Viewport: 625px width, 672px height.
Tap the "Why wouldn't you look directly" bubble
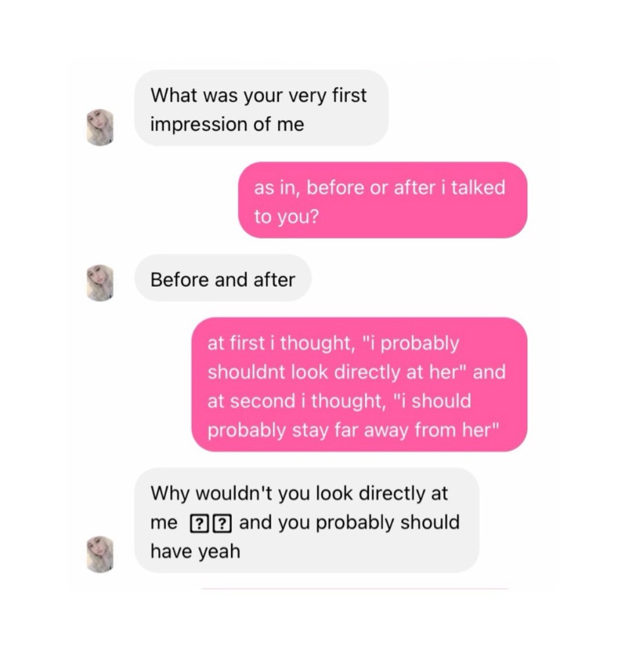(x=306, y=521)
